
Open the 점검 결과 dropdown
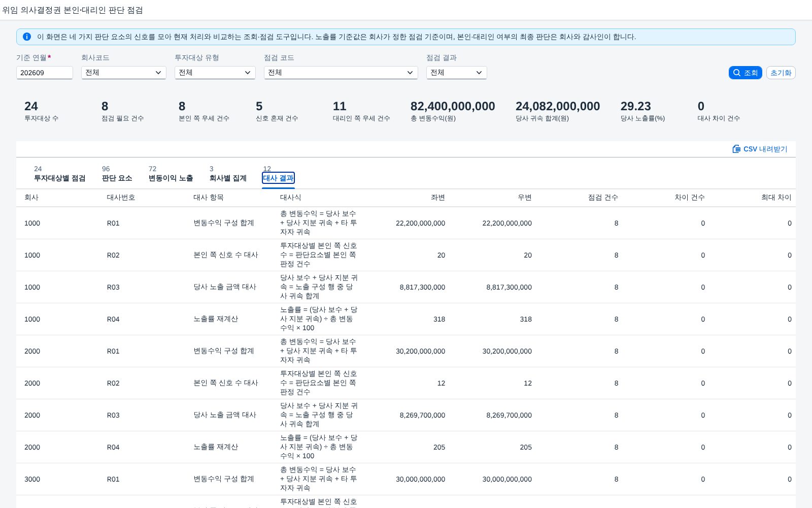(456, 73)
